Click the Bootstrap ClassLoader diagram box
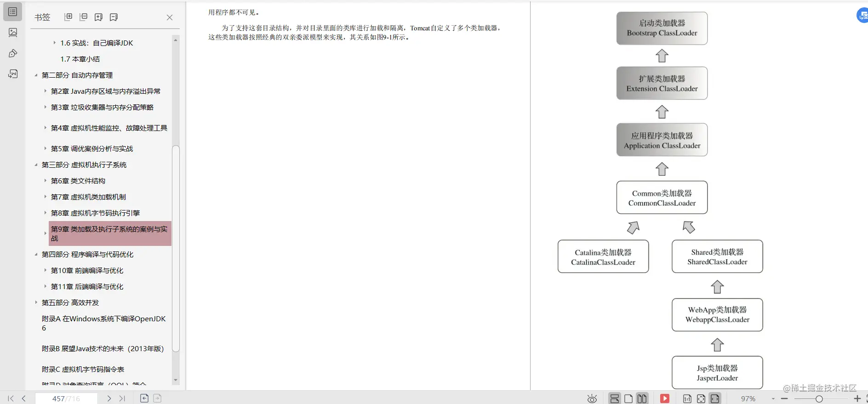This screenshot has width=868, height=404. click(x=662, y=28)
